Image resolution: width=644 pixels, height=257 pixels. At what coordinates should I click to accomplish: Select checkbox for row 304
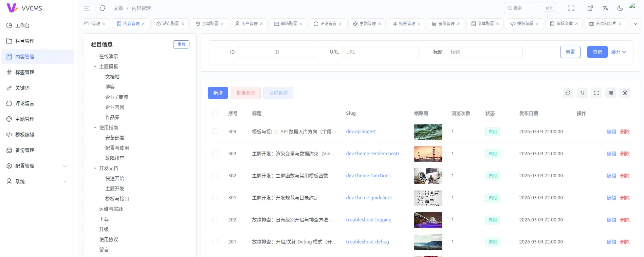tap(215, 131)
